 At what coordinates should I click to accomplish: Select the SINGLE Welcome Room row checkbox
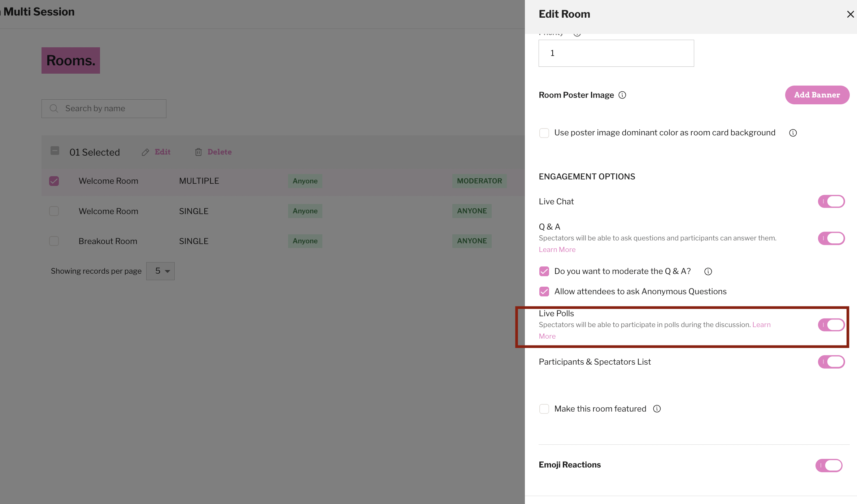tap(54, 211)
